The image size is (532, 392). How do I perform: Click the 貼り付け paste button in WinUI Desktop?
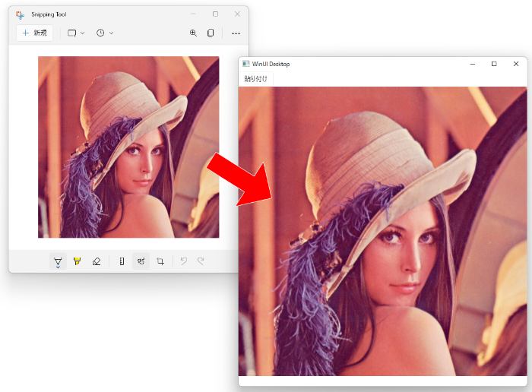pyautogui.click(x=256, y=79)
